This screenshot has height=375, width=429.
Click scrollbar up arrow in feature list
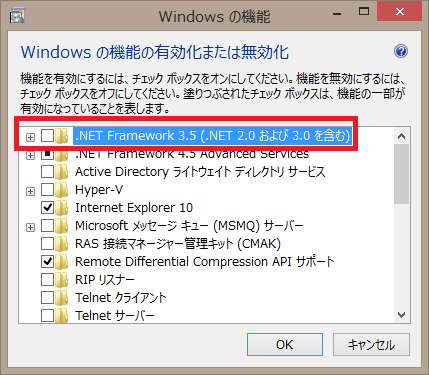point(402,136)
